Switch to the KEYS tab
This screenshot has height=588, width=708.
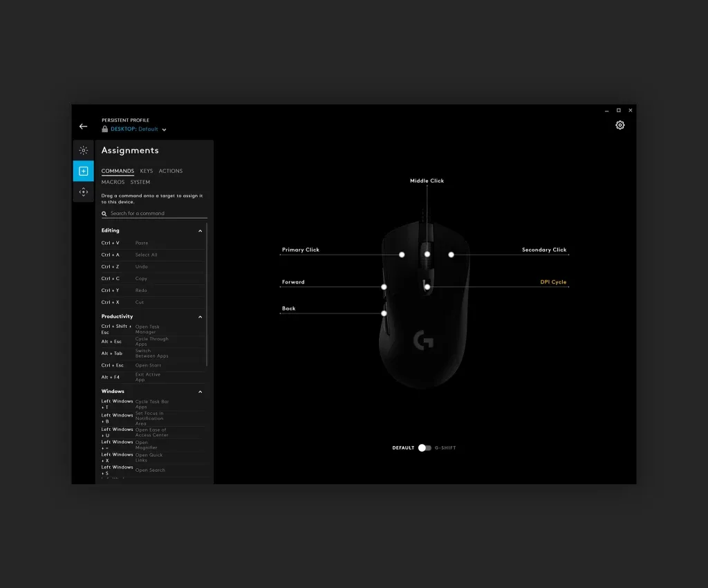[x=146, y=171]
